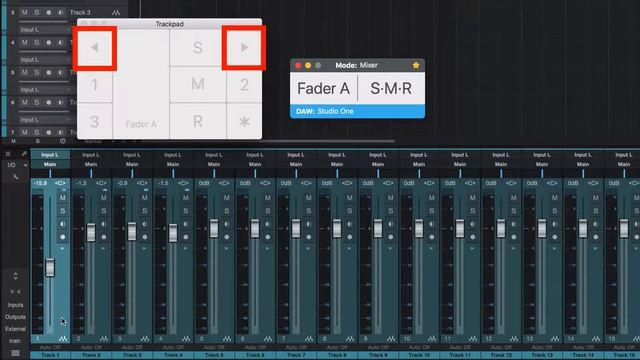This screenshot has height=360, width=640.
Task: Click the Fader A area on Trackpad
Action: pyautogui.click(x=141, y=84)
